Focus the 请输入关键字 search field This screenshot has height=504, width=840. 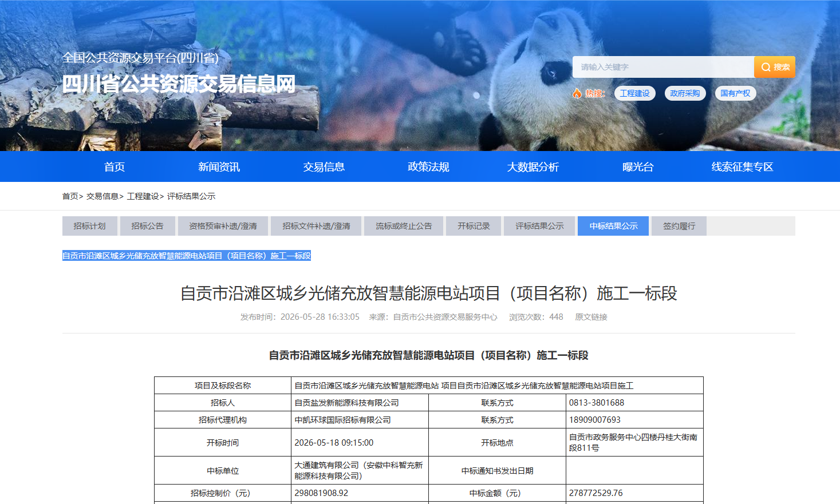tap(663, 67)
